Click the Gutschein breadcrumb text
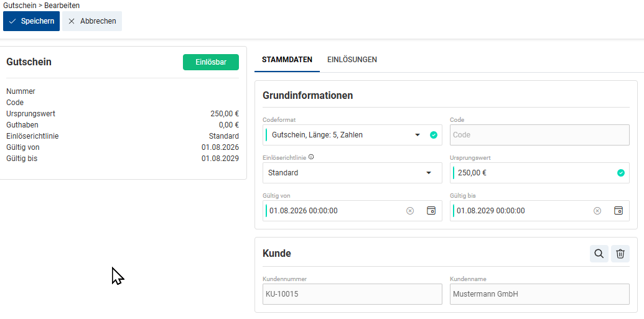 pos(19,6)
